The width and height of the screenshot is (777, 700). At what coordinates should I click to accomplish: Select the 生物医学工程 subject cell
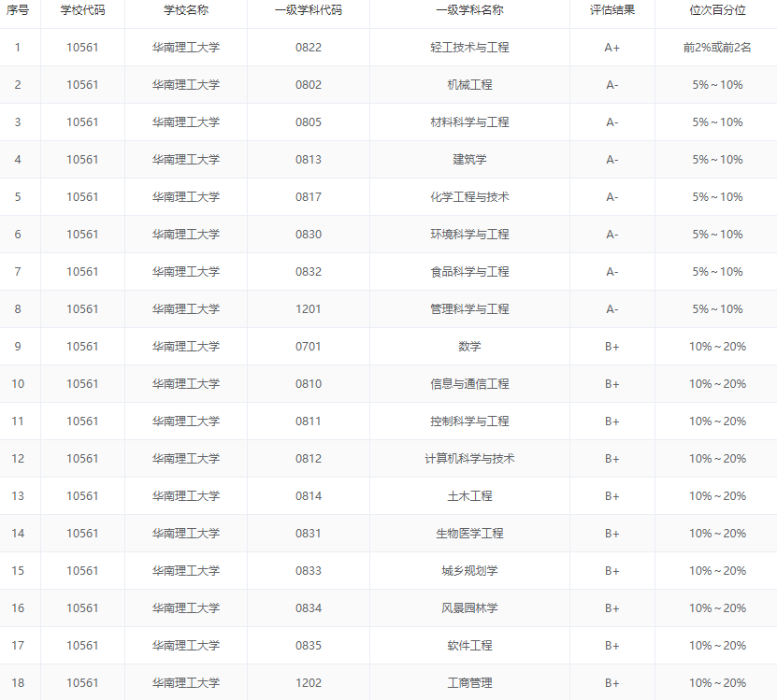(469, 534)
